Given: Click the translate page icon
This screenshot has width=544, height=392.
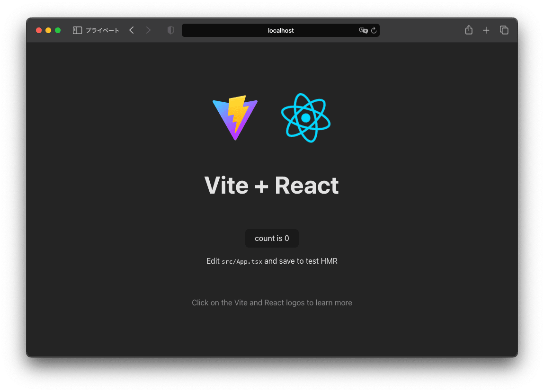Looking at the screenshot, I should [x=363, y=30].
